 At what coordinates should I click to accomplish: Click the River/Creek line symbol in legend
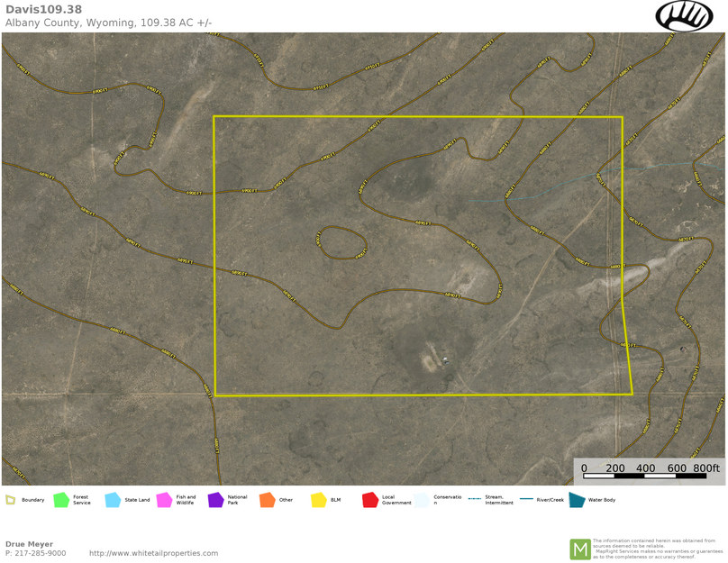(x=526, y=499)
